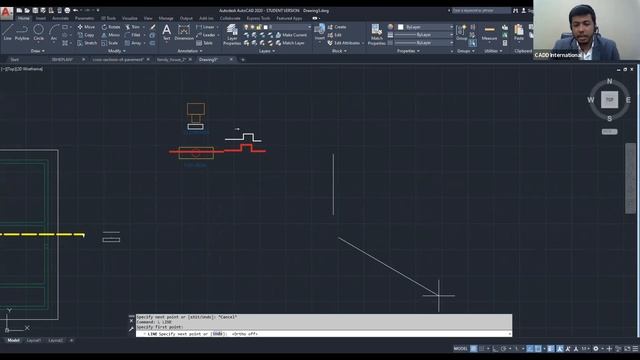
Task: Toggle object snap tracking in status bar
Action: coord(530,349)
